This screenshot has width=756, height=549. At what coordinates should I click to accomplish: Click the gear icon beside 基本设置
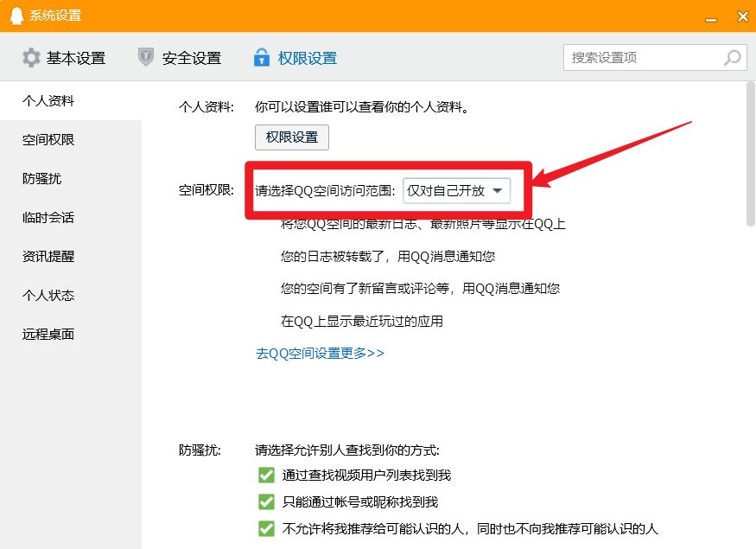click(31, 58)
